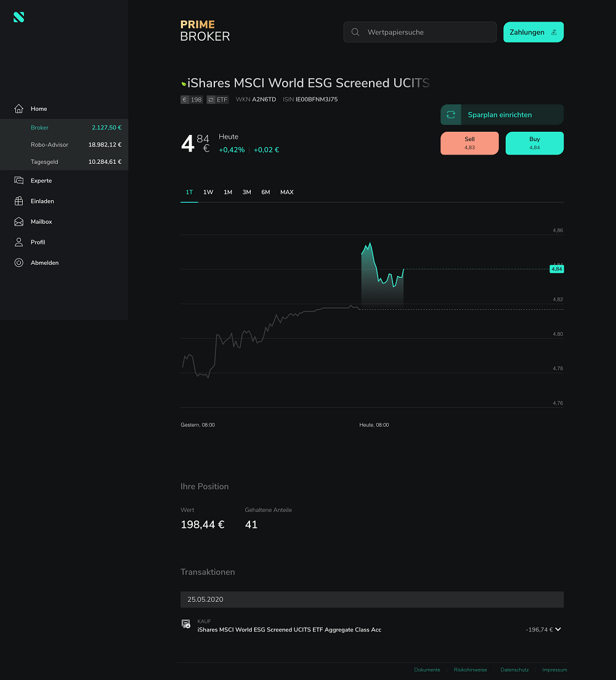Open Tagesgeld account in sidebar

[64, 162]
